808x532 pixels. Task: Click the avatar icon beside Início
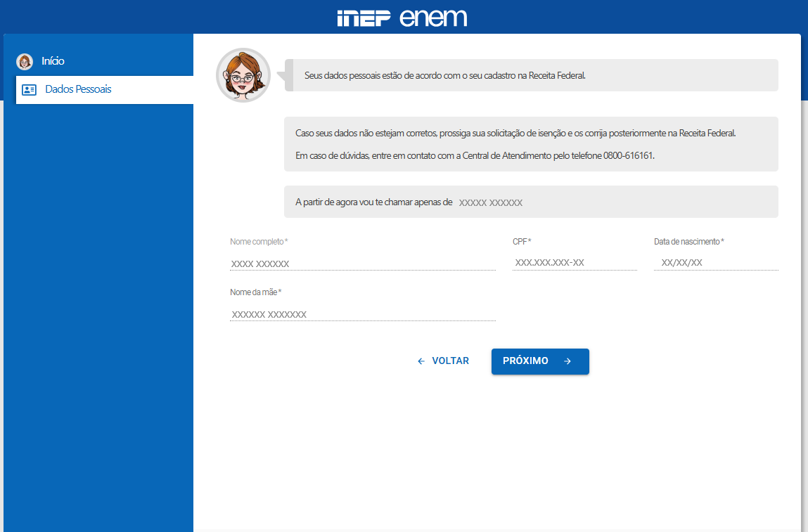25,62
